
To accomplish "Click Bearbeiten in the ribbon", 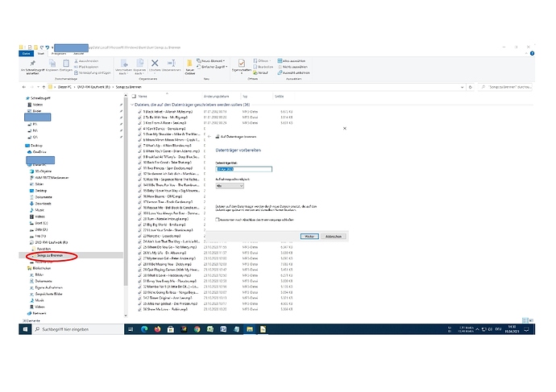I will pos(263,67).
